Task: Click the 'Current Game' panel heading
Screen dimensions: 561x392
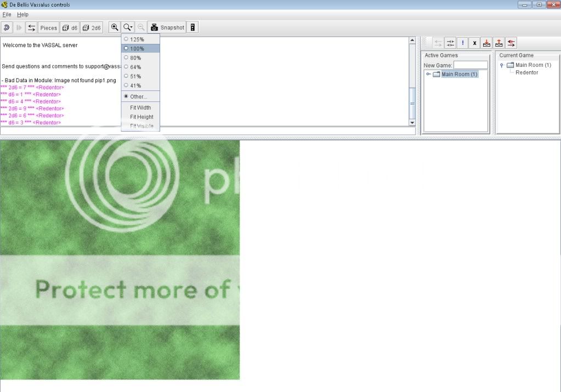Action: (516, 55)
